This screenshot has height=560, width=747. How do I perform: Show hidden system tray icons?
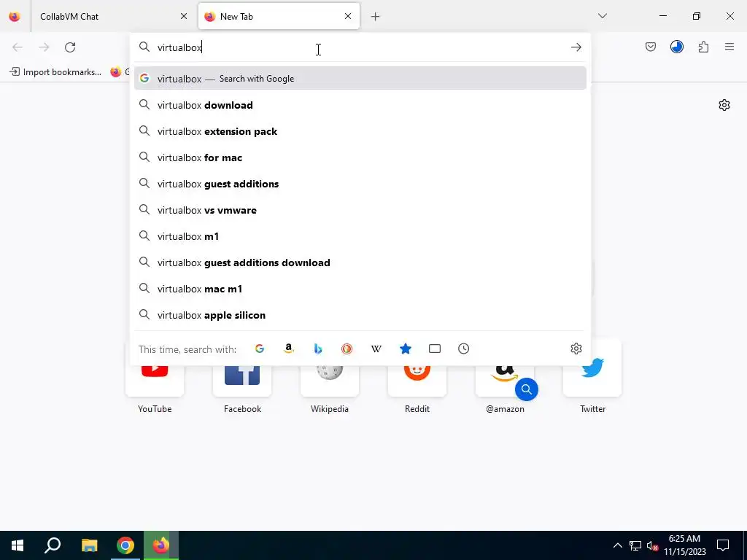617,545
